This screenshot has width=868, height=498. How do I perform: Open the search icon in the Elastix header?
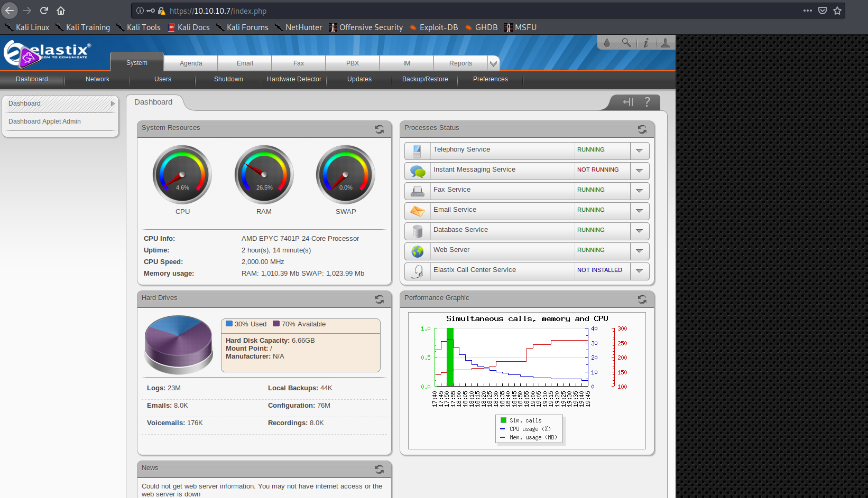pos(627,42)
